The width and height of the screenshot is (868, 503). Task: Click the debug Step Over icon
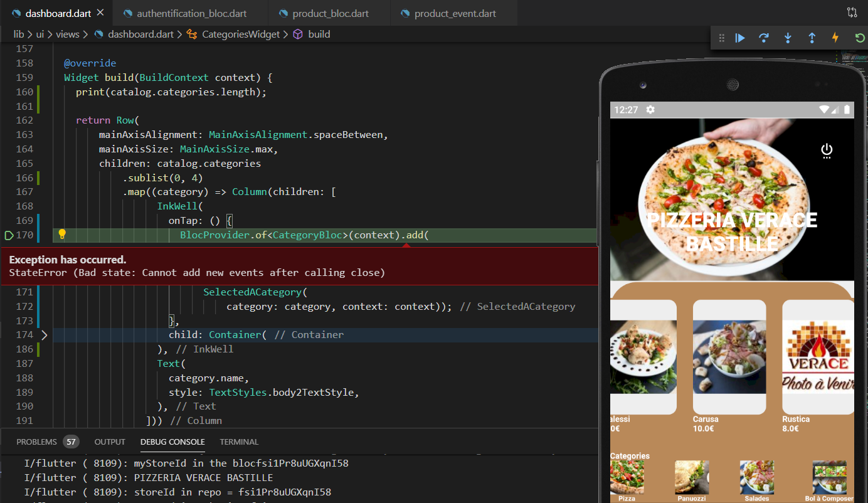764,38
